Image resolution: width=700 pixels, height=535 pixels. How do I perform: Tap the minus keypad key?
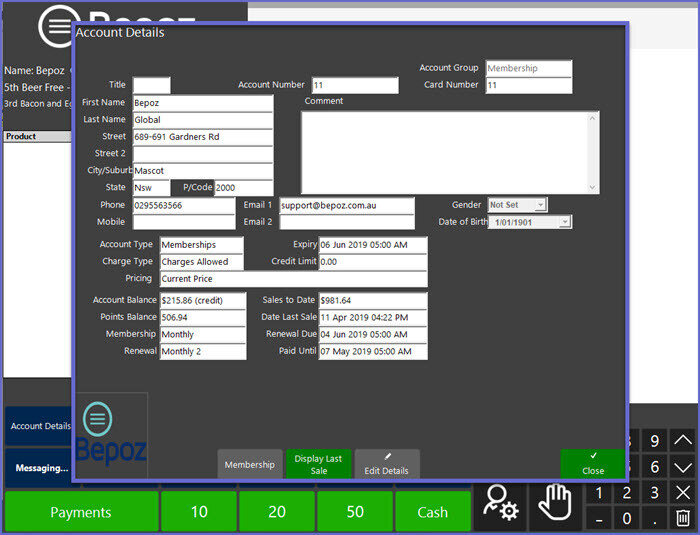click(x=599, y=518)
